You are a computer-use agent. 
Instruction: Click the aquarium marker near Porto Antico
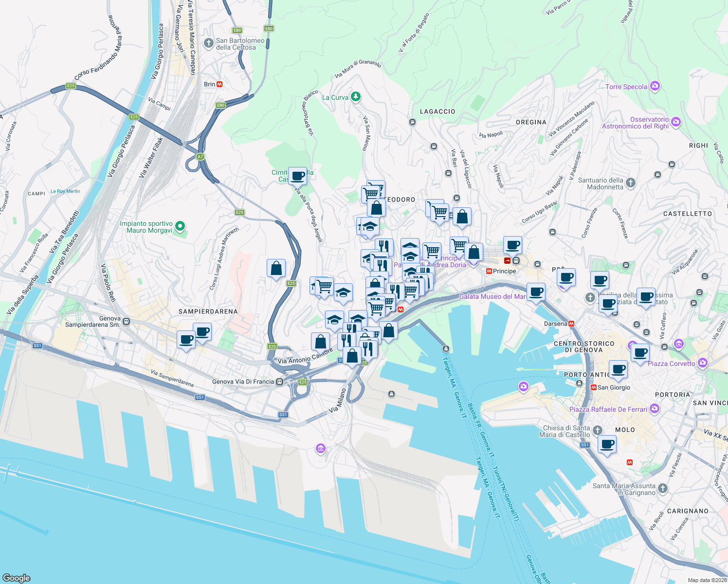tap(523, 385)
